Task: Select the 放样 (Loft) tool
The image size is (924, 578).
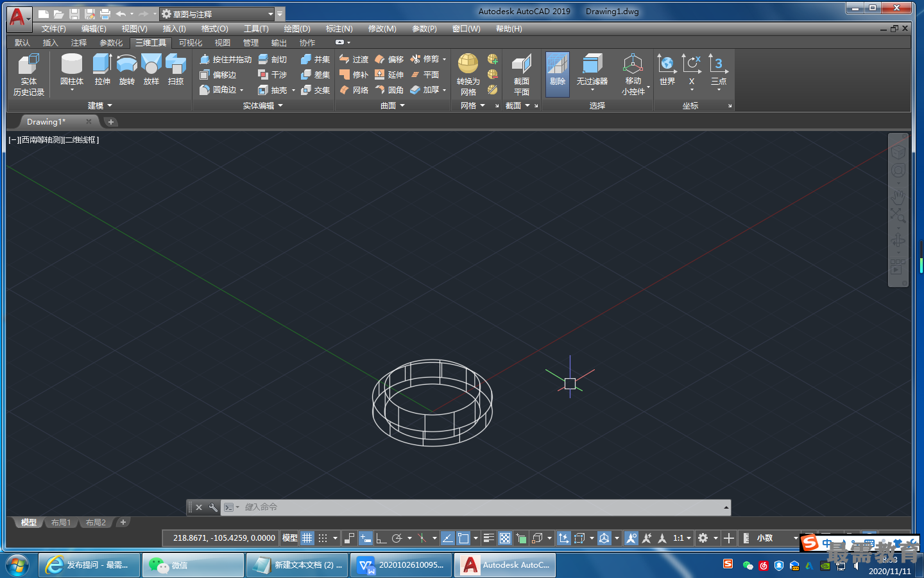Action: [151, 69]
